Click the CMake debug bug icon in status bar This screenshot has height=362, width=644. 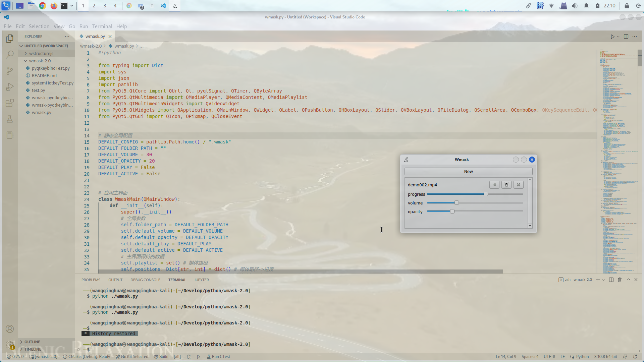(x=189, y=357)
